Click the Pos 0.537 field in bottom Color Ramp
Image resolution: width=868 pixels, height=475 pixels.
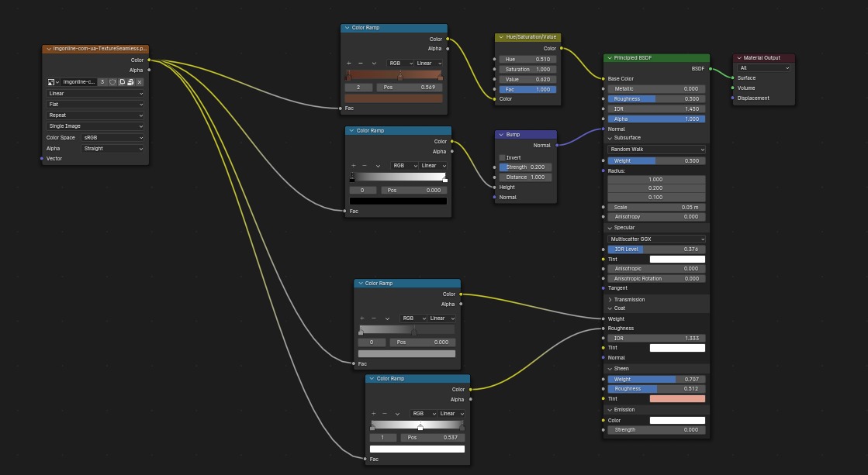point(432,437)
